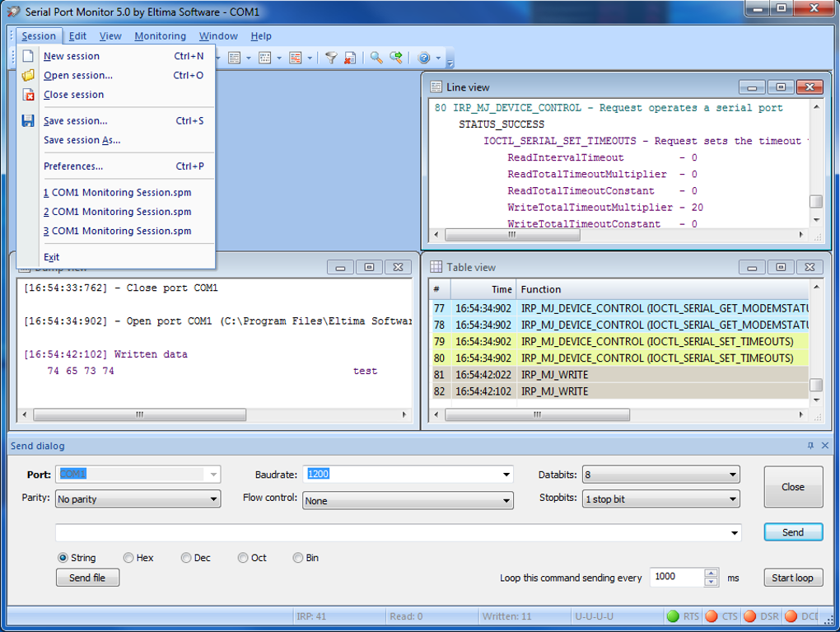This screenshot has height=632, width=840.
Task: Open the Stopbits dropdown list
Action: pos(733,499)
